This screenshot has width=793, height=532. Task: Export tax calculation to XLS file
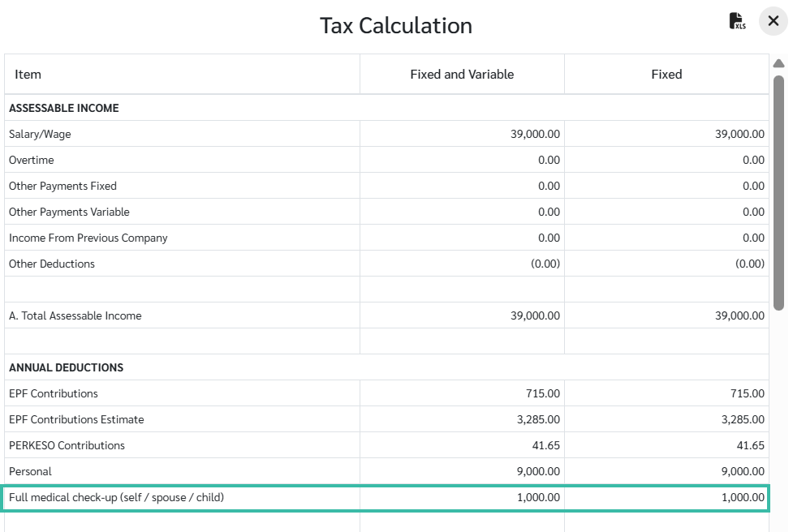[x=737, y=21]
